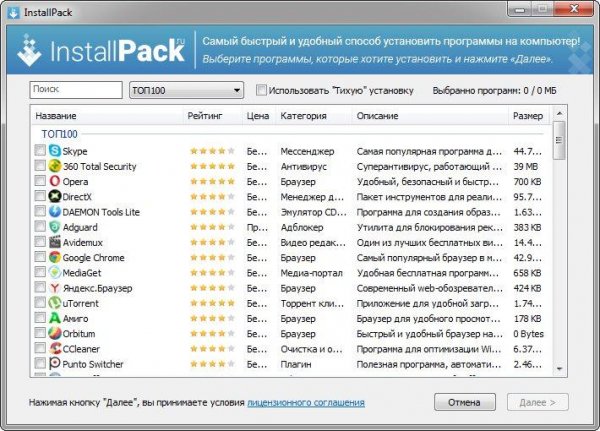Check the Opera checkbox

pos(40,180)
